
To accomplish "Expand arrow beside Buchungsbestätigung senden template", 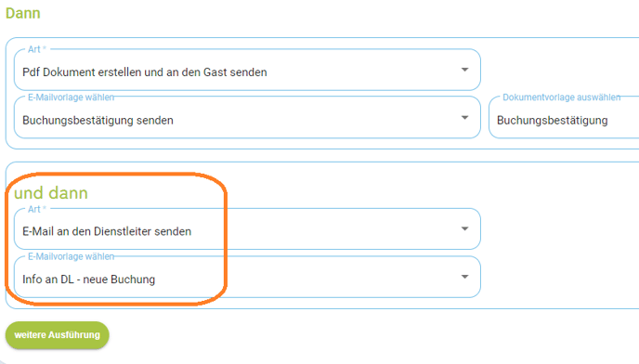I will click(x=464, y=118).
